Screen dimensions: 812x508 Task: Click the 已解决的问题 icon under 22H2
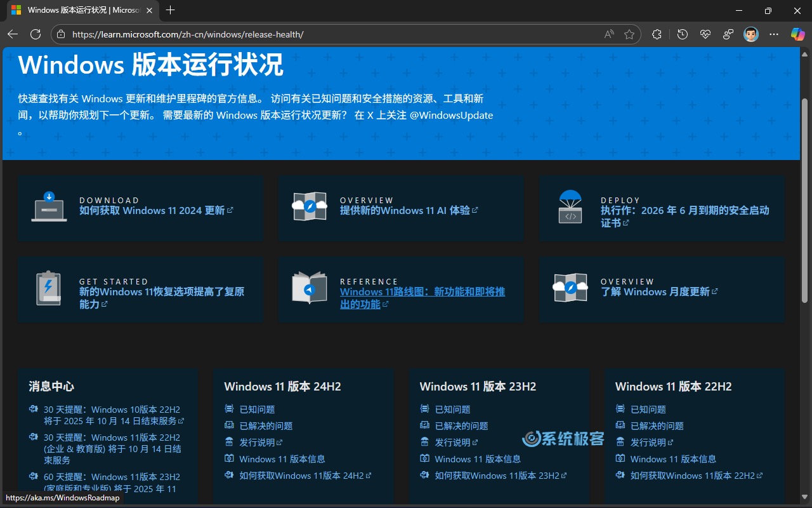620,425
